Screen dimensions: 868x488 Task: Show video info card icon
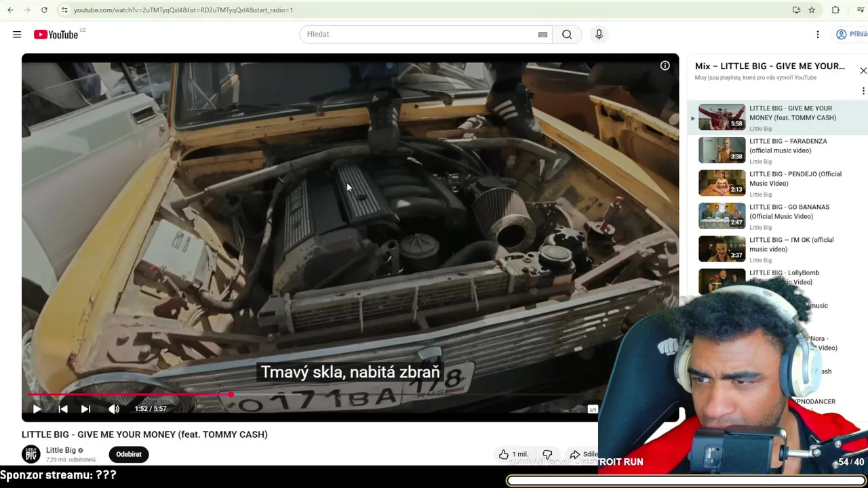click(x=665, y=66)
